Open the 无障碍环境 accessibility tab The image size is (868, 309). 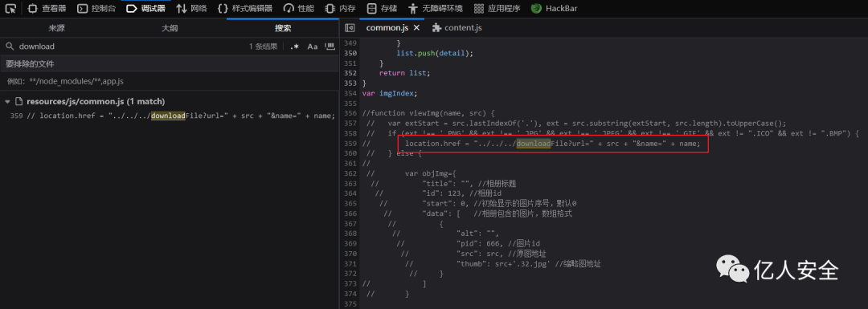(x=435, y=8)
